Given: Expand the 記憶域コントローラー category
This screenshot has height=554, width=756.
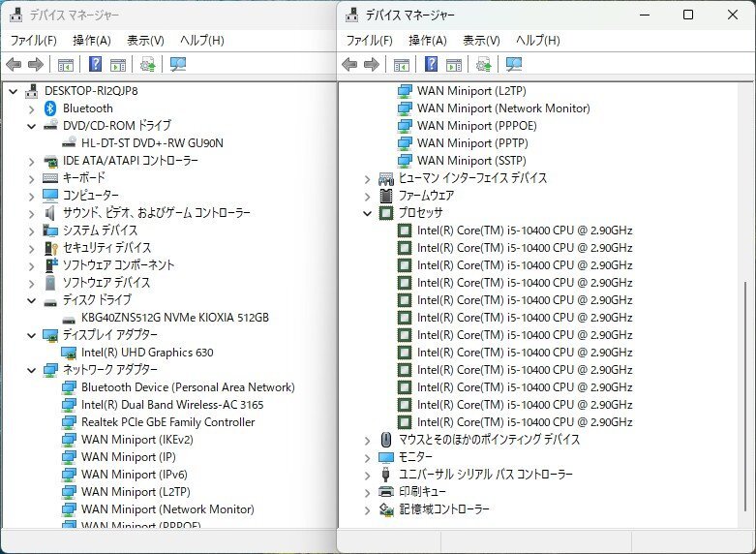Looking at the screenshot, I should pos(368,510).
